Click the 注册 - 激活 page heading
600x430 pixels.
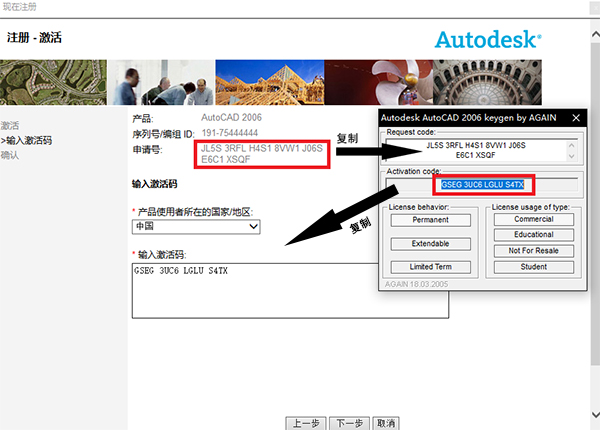34,37
